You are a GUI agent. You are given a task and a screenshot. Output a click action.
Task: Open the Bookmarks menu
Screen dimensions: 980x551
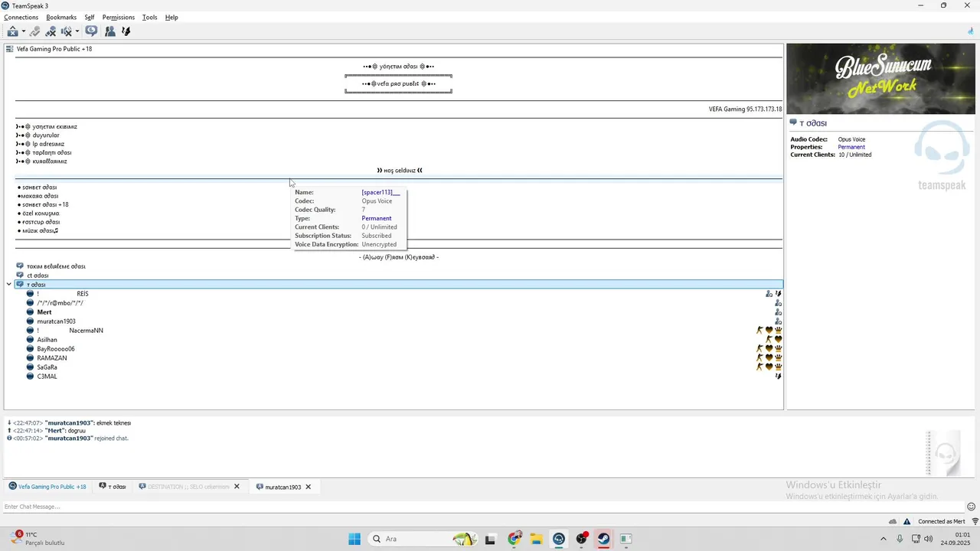pos(61,17)
